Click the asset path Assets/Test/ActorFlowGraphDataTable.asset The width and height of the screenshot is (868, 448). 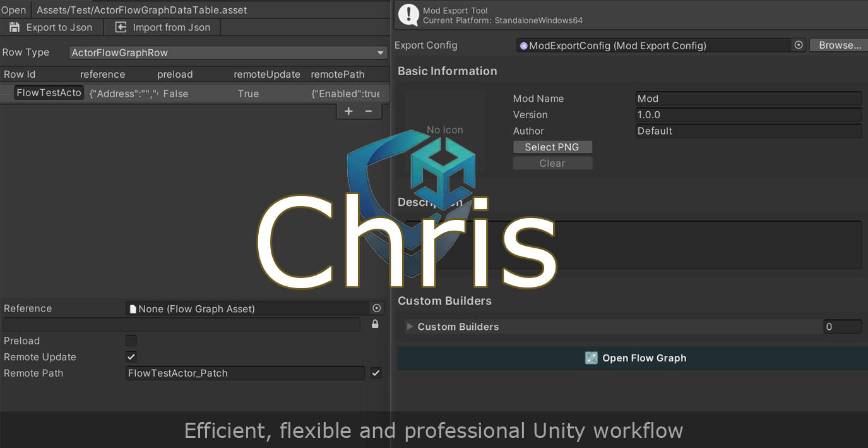click(142, 10)
